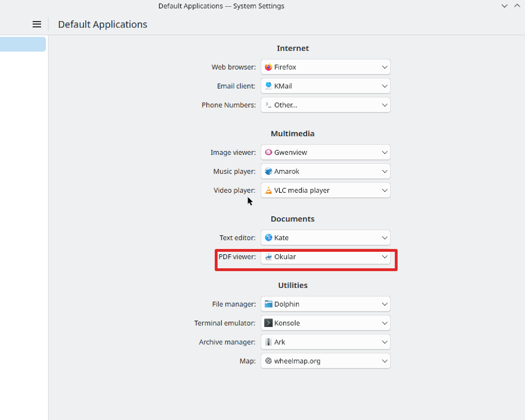Click the "Firefox" text
This screenshot has height=420, width=525.
click(x=285, y=67)
